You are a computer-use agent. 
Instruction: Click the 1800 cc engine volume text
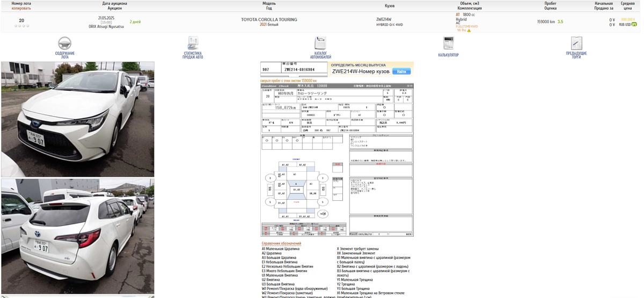click(x=470, y=14)
